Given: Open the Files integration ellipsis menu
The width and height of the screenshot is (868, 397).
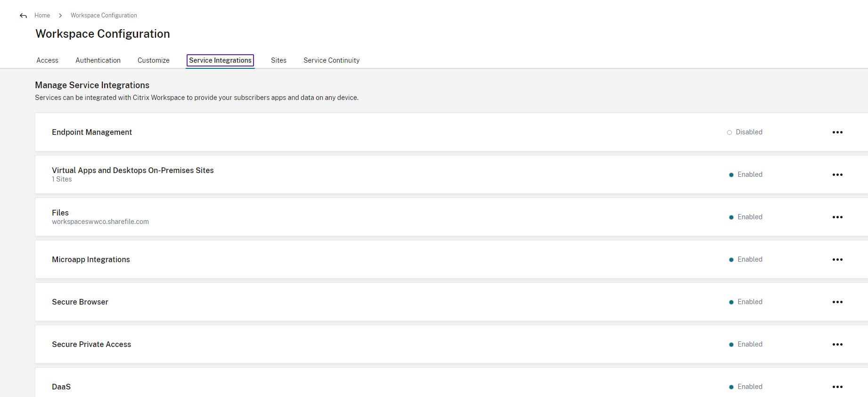Looking at the screenshot, I should pyautogui.click(x=837, y=217).
